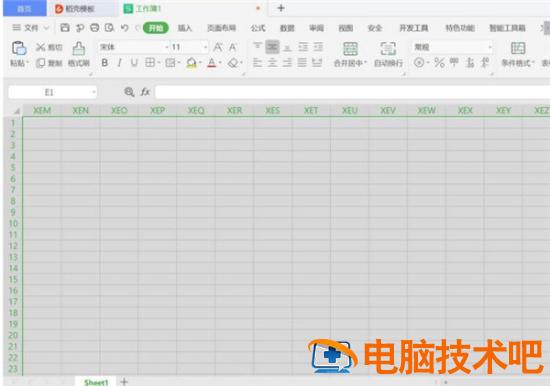Image resolution: width=550 pixels, height=386 pixels.
Task: Switch to the Formulas ribbon tab
Action: pyautogui.click(x=258, y=28)
